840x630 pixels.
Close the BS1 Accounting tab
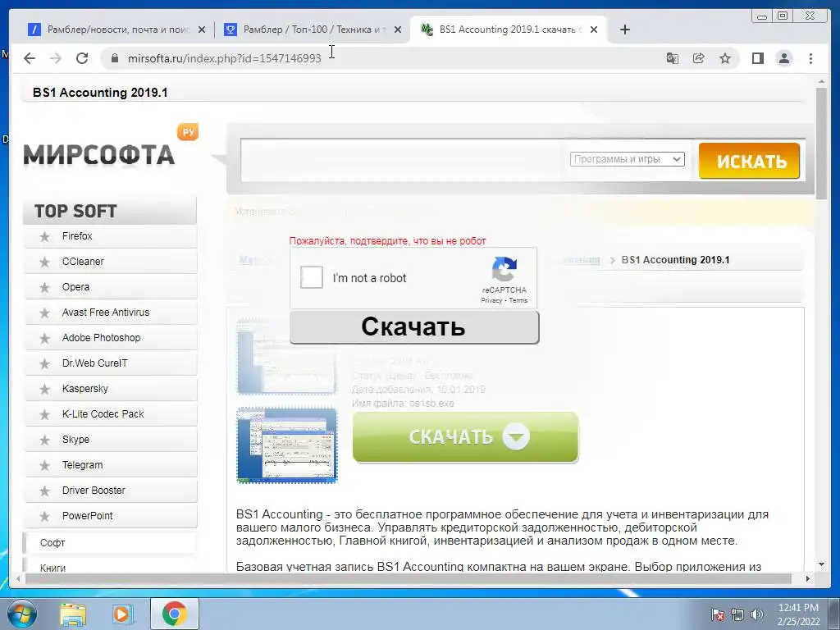(594, 30)
